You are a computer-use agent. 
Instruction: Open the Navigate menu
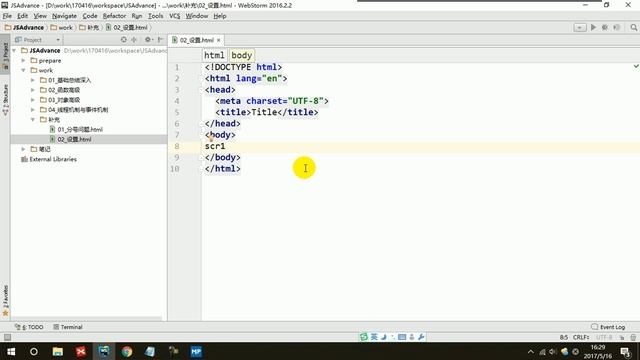[x=64, y=16]
